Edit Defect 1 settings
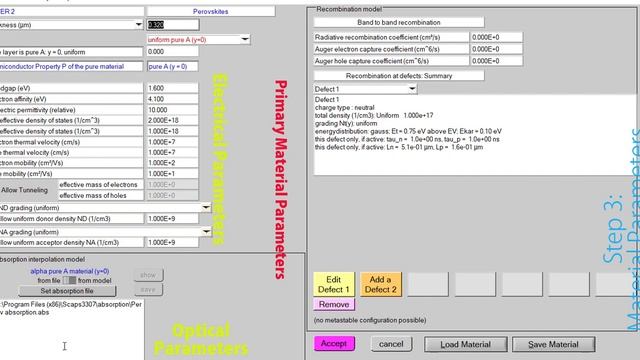The width and height of the screenshot is (640, 360). click(x=334, y=284)
